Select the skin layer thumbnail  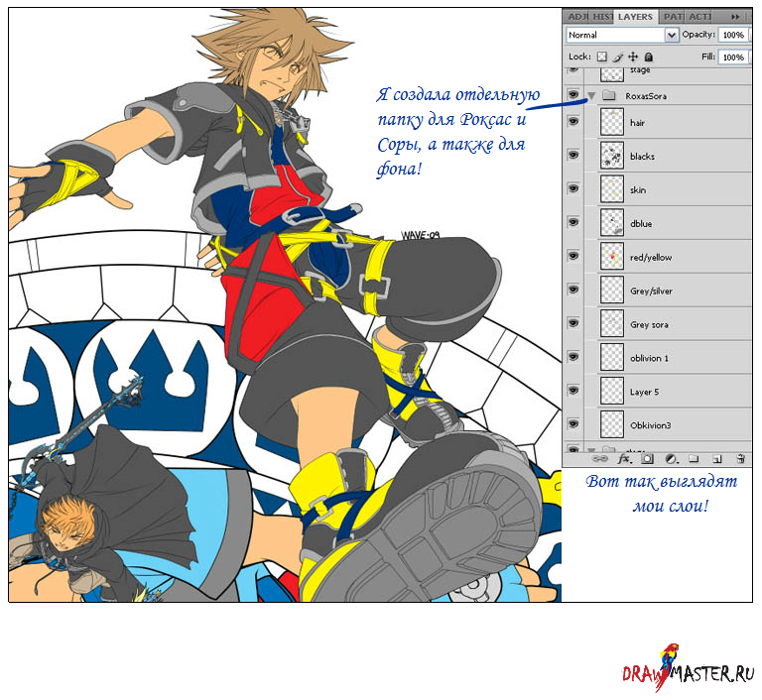pyautogui.click(x=612, y=189)
